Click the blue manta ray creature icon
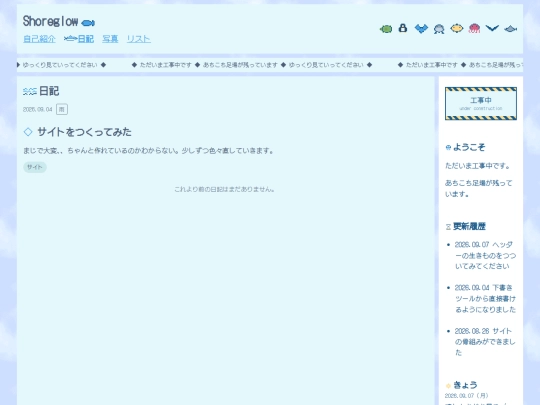Screen dimensions: 540x405 click(x=421, y=29)
